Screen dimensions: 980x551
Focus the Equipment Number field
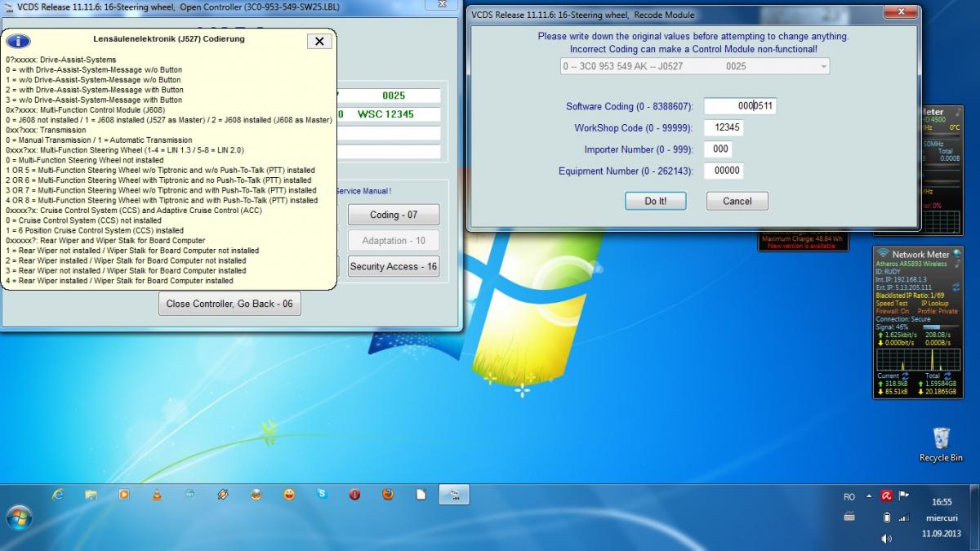click(x=726, y=171)
